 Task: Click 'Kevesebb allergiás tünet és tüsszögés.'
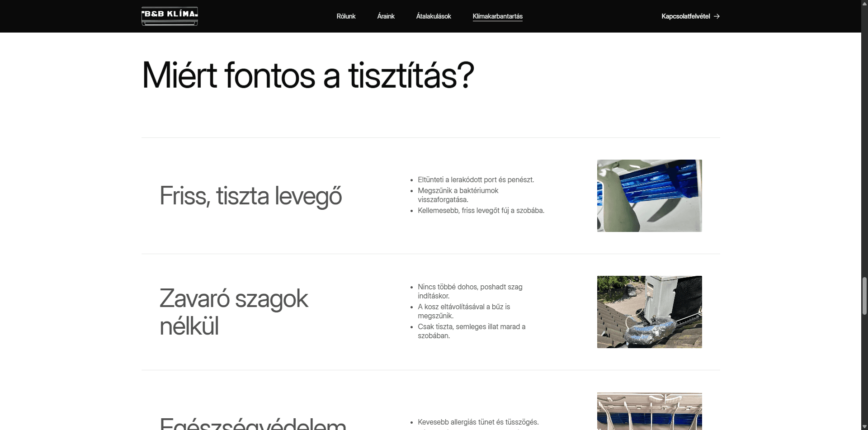pyautogui.click(x=478, y=422)
